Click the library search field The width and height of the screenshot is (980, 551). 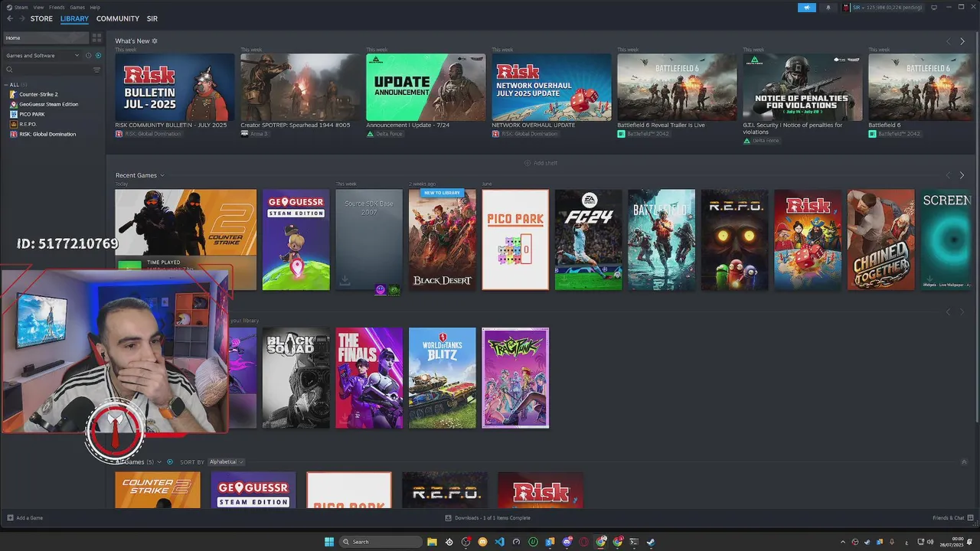46,70
